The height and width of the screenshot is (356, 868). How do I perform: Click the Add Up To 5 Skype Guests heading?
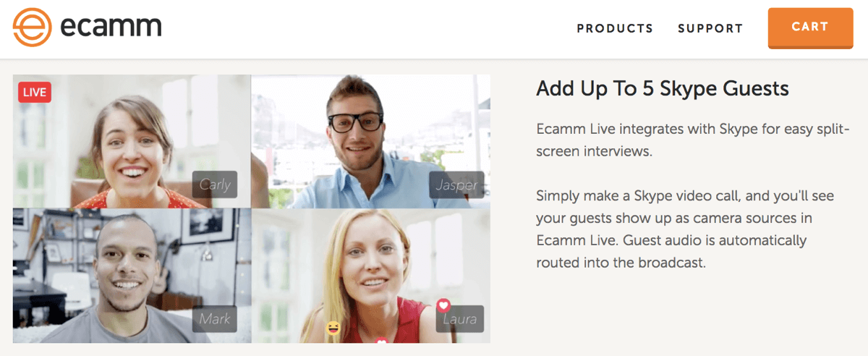(663, 89)
